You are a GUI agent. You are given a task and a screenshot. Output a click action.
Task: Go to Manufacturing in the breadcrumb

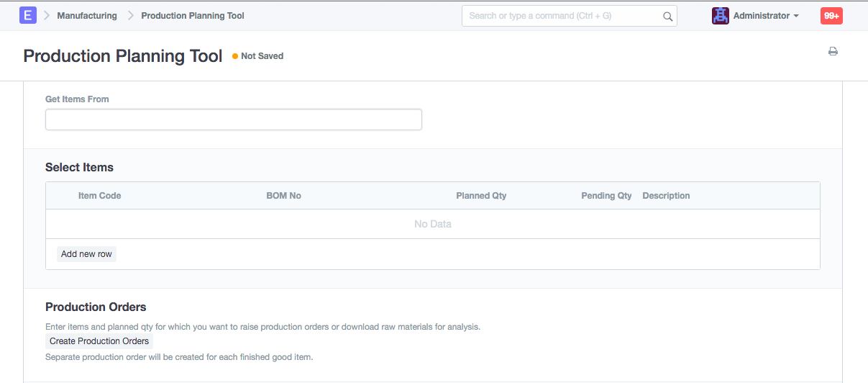click(87, 16)
